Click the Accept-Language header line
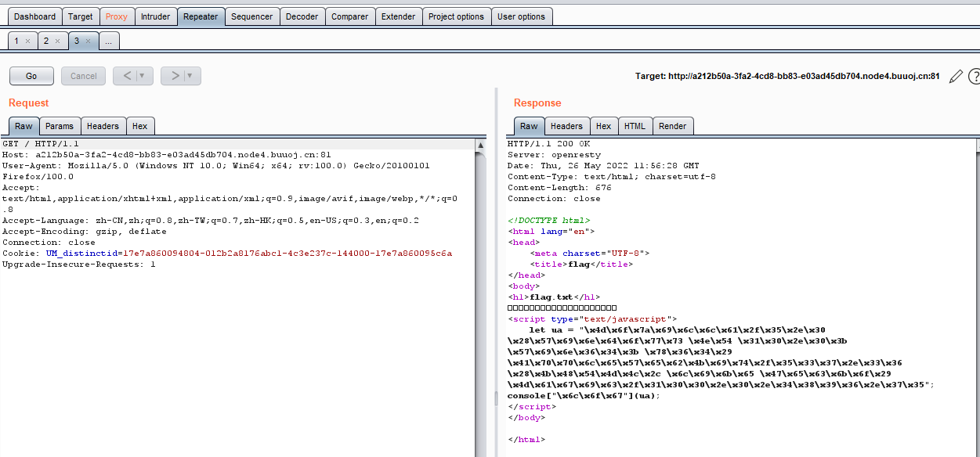The width and height of the screenshot is (980, 457). pyautogui.click(x=211, y=221)
